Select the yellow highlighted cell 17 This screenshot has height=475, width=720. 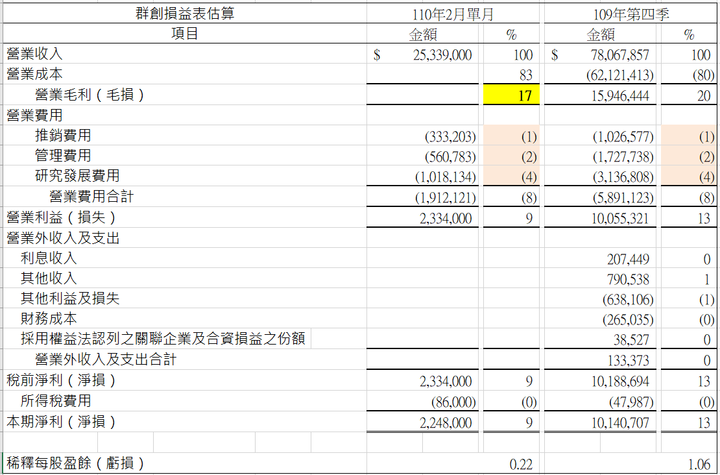[511, 95]
